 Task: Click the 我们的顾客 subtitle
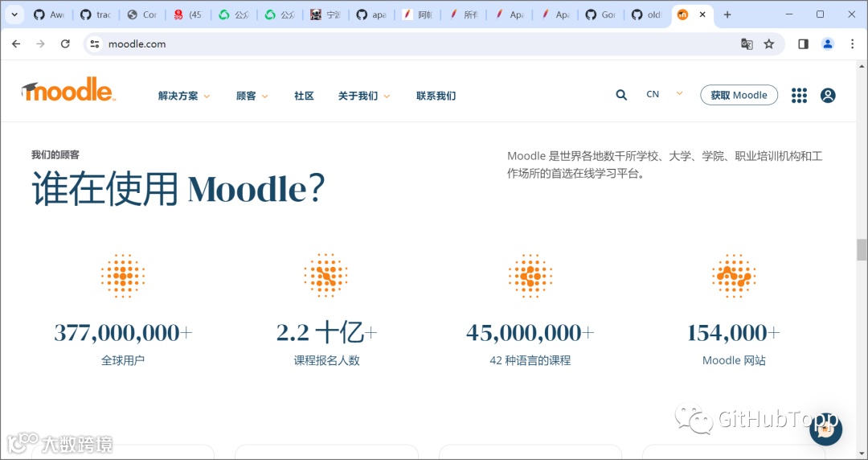(x=55, y=154)
